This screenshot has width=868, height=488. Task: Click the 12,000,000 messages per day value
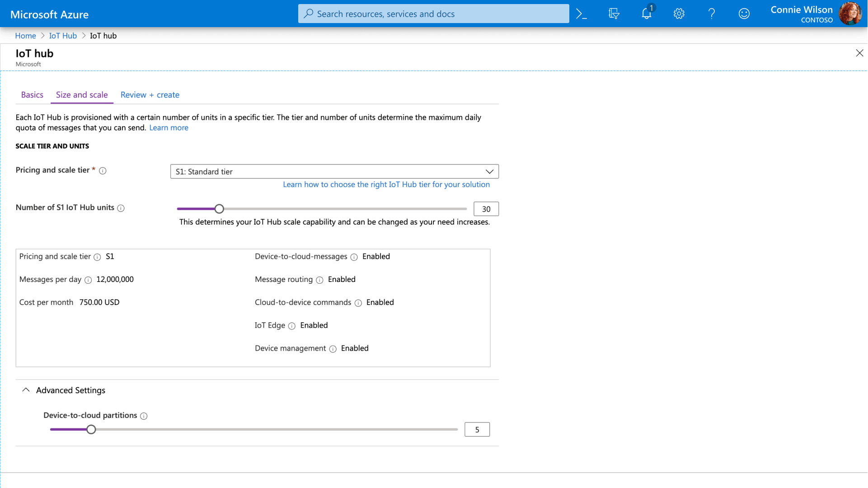coord(115,279)
